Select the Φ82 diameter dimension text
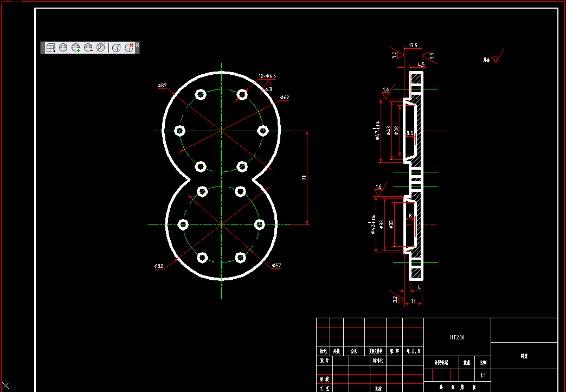Screen dimensions: 566x392 [159, 266]
